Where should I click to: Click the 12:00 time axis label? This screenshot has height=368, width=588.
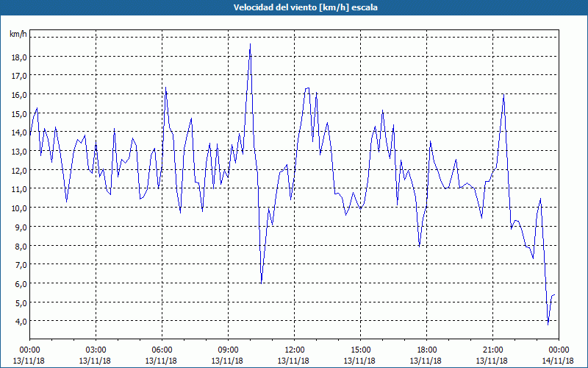pyautogui.click(x=295, y=350)
